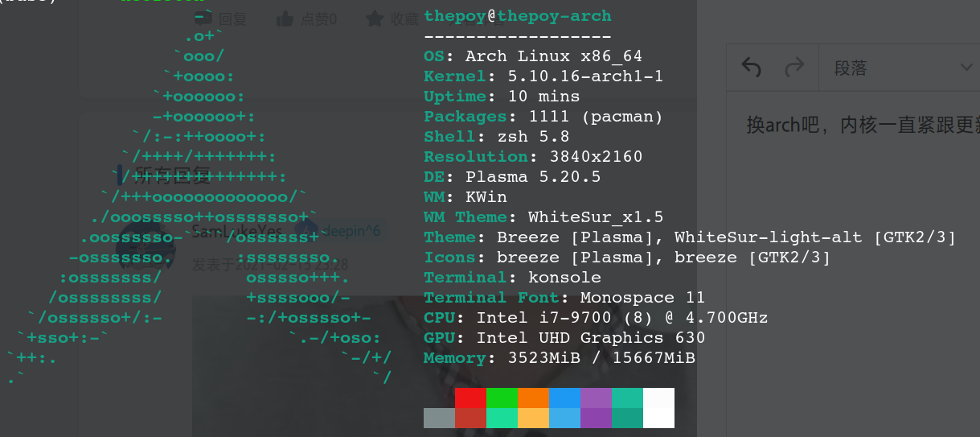
Task: Click the bright green color block
Action: point(502,398)
